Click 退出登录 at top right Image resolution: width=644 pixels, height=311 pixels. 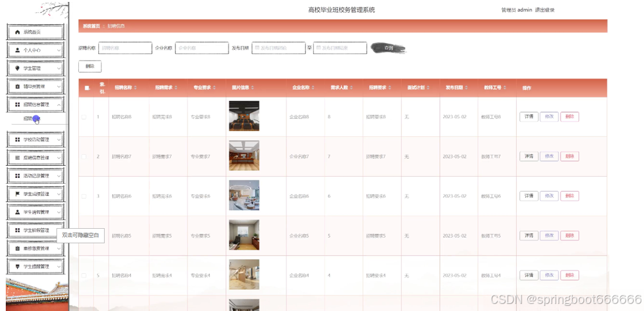coord(544,10)
